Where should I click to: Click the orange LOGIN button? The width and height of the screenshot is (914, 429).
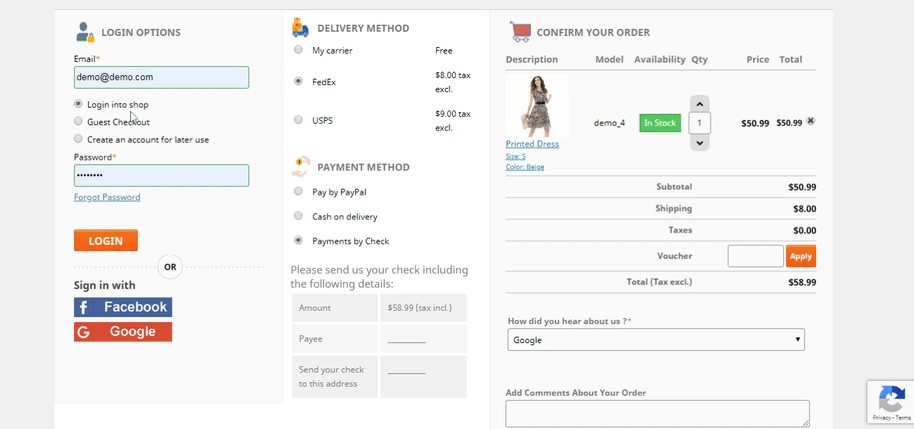click(106, 241)
